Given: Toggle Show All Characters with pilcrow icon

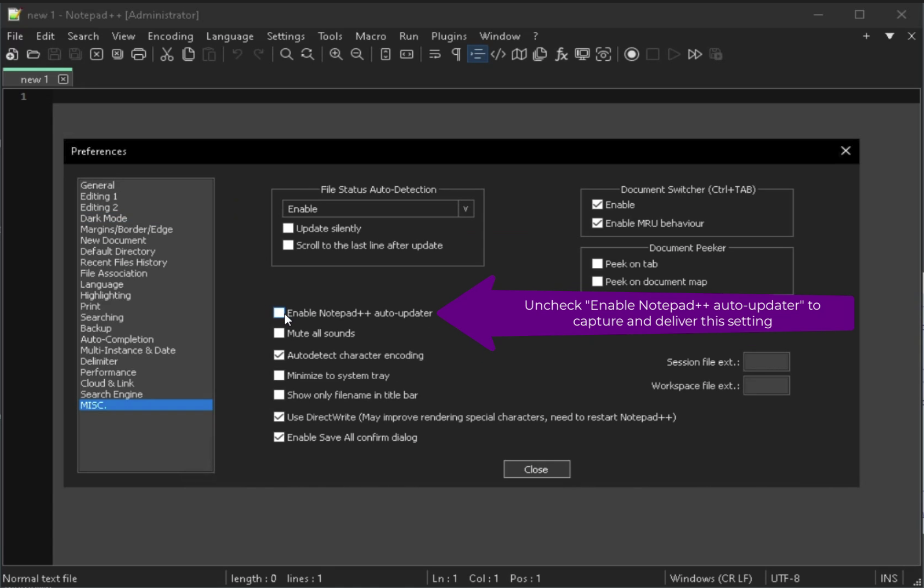Looking at the screenshot, I should click(x=456, y=54).
